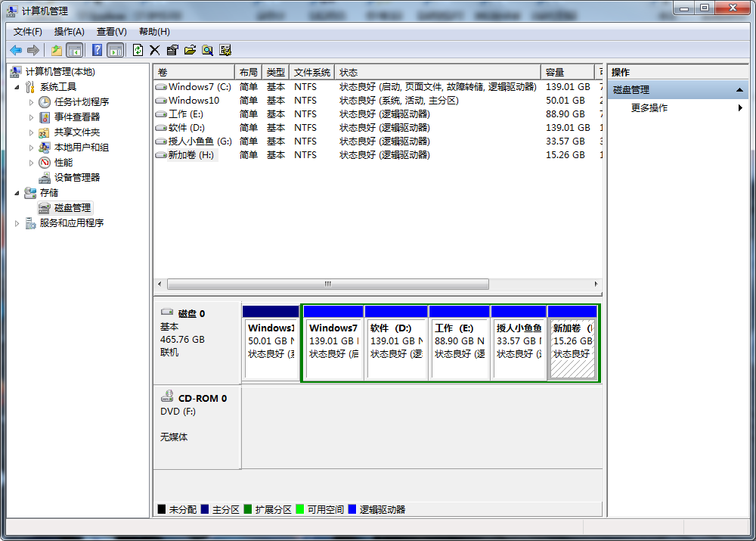Viewport: 756px width, 541px height.
Task: Click the Properties toolbar icon
Action: [x=172, y=50]
